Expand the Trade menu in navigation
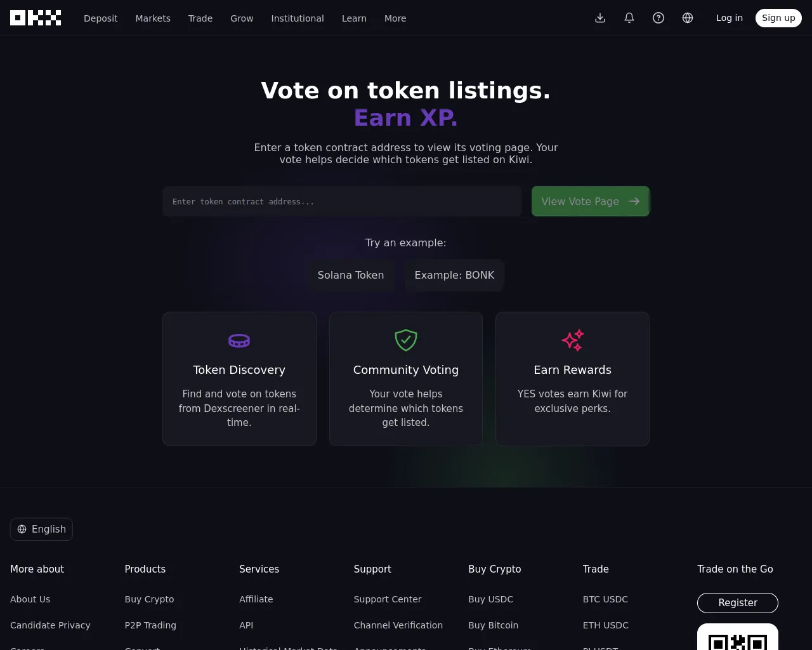The image size is (812, 650). click(200, 18)
